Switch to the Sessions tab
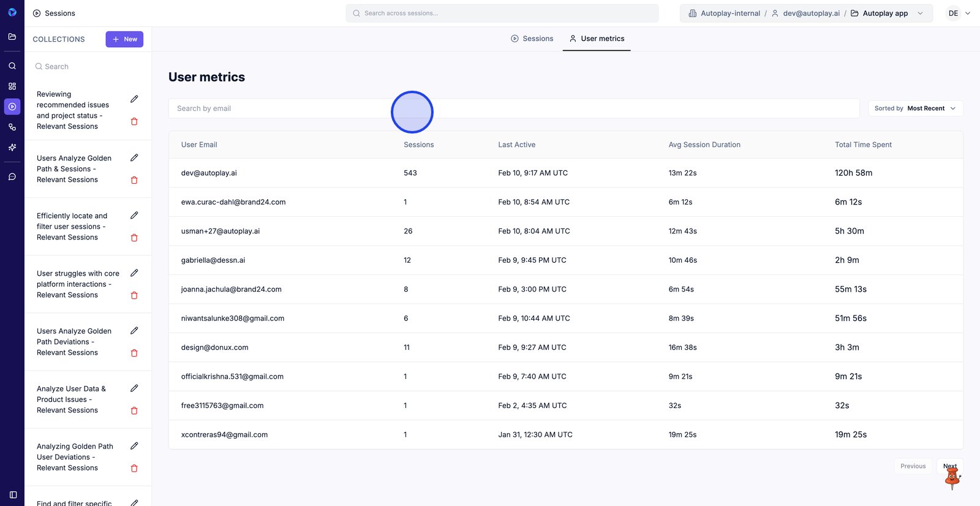980x506 pixels. click(532, 39)
